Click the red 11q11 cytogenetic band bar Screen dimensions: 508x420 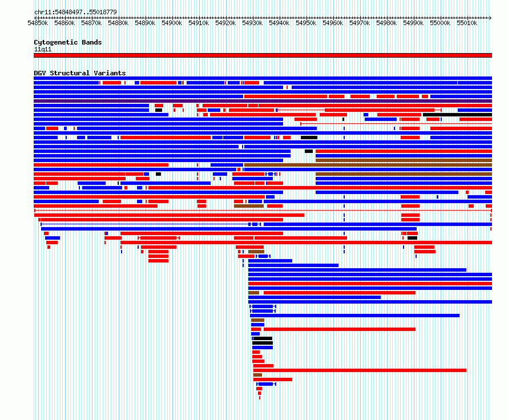[x=263, y=55]
